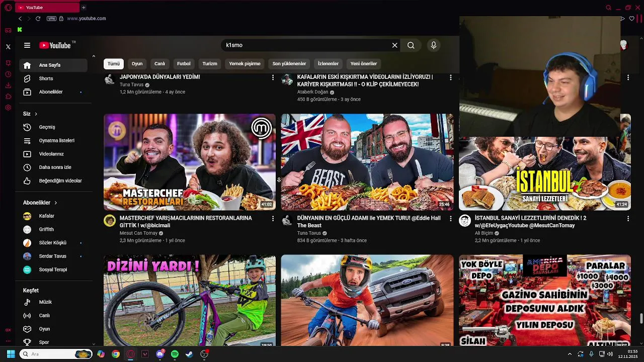Open Tuna Tavus channel under Eddie Hall video
Viewport: 644px width, 362px height.
pyautogui.click(x=309, y=233)
